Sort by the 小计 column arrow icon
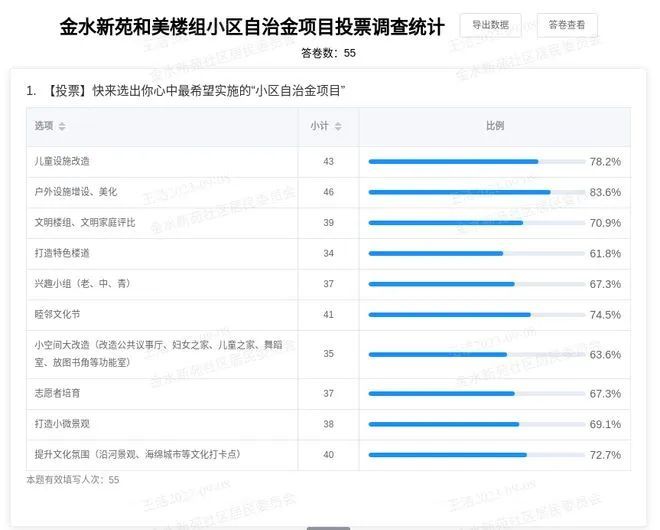Viewport: 660px width, 530px height. (x=338, y=127)
